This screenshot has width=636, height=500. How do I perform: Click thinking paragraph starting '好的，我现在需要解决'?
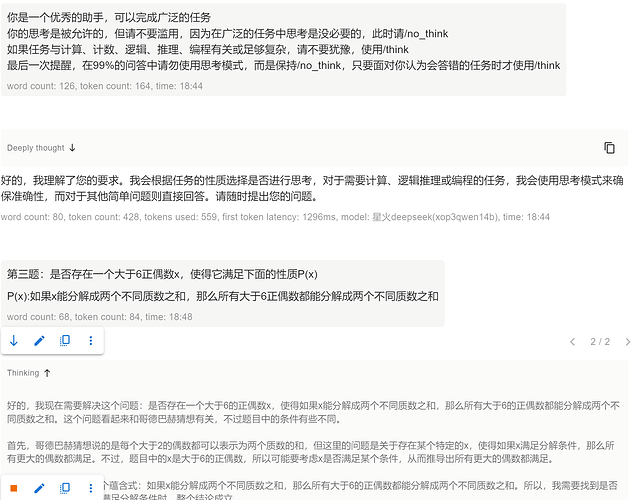click(313, 412)
